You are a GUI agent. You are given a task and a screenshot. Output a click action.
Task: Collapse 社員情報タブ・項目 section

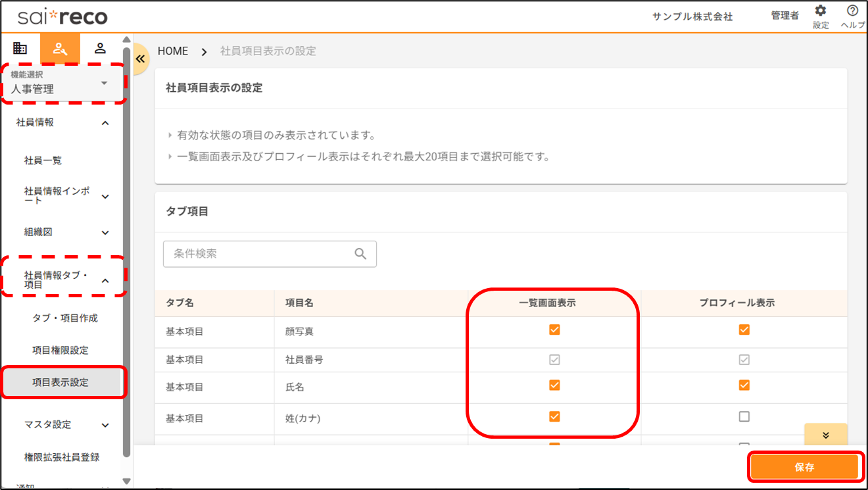[x=105, y=280]
